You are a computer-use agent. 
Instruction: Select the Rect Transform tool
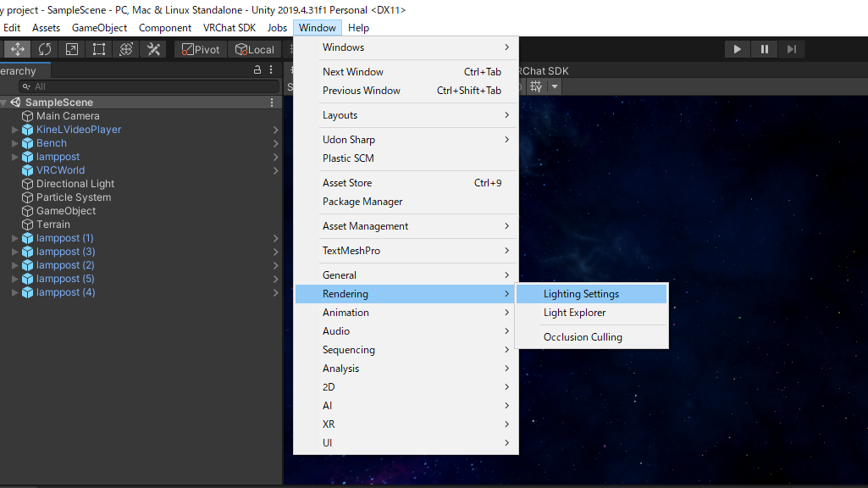point(99,49)
